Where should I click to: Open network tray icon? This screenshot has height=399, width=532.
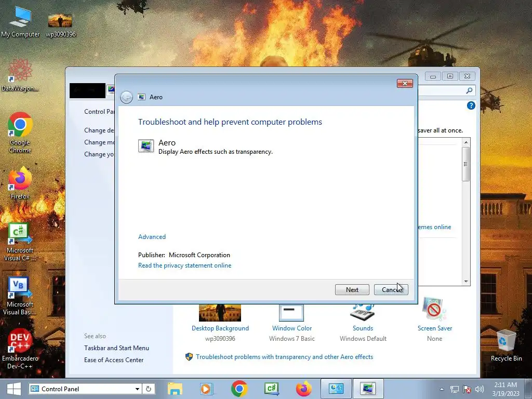(454, 389)
